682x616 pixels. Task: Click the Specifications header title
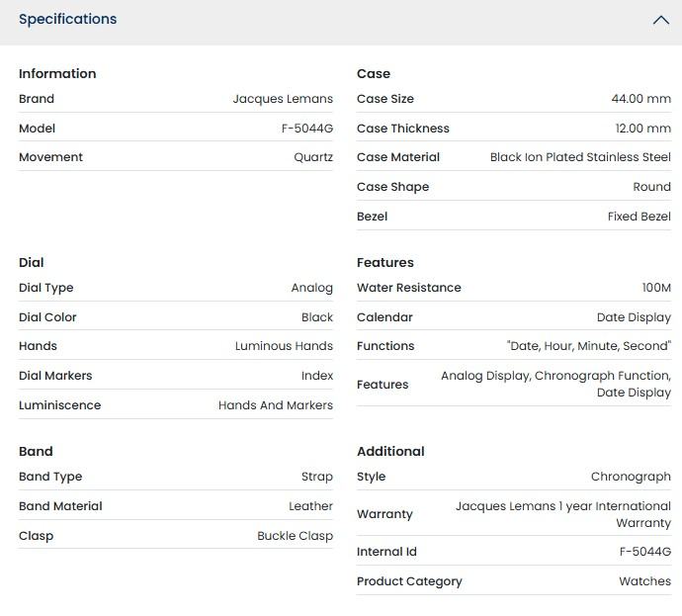click(68, 19)
